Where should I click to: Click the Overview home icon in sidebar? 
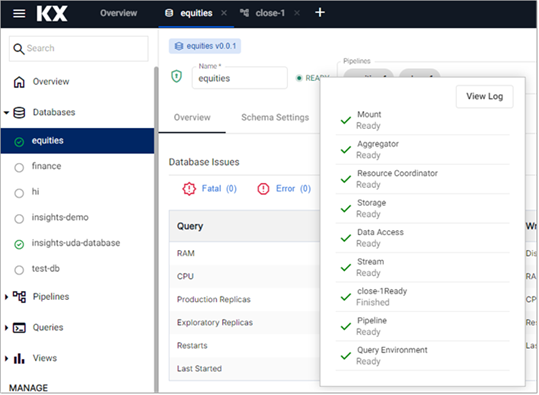tap(19, 82)
